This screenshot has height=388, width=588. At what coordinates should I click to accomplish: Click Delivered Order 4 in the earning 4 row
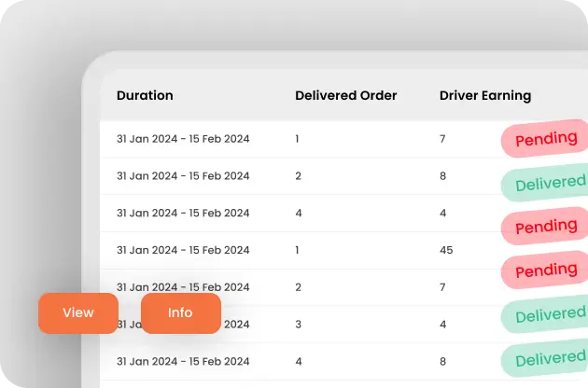click(x=299, y=213)
